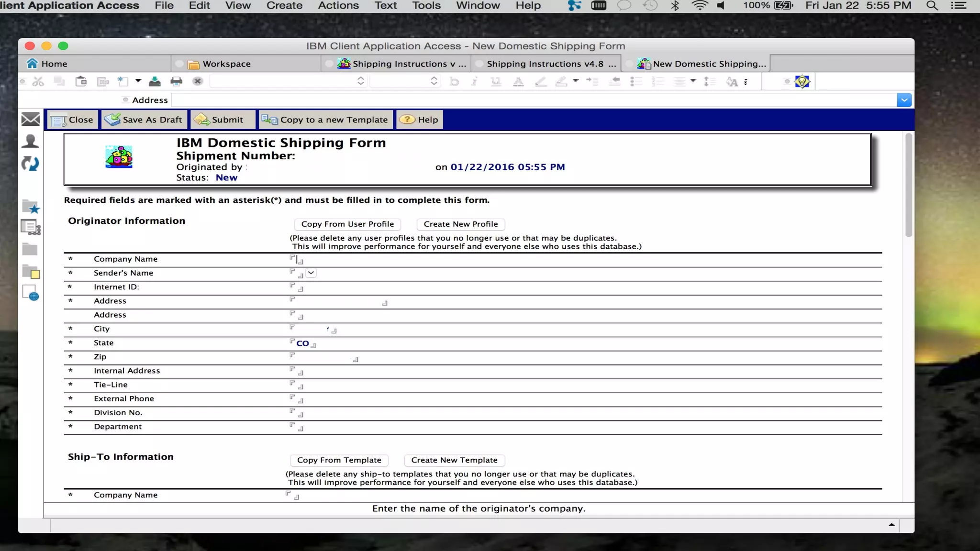Click Copy From Template button

tap(339, 460)
